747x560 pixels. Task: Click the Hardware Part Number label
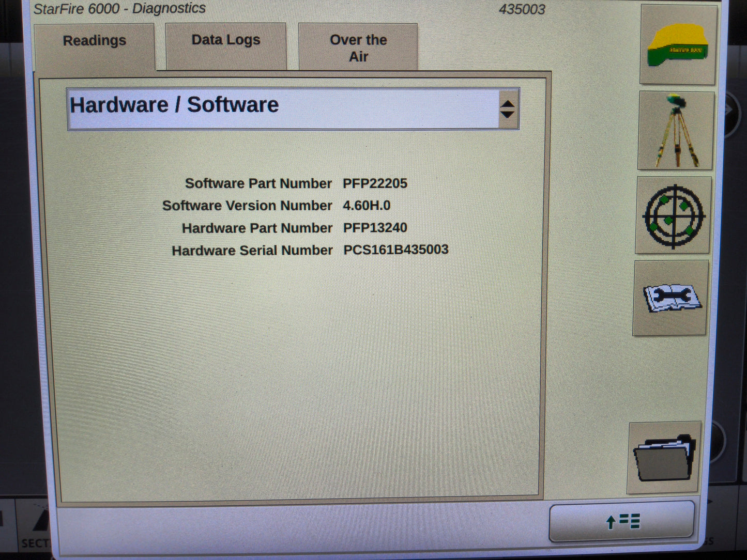coord(257,228)
